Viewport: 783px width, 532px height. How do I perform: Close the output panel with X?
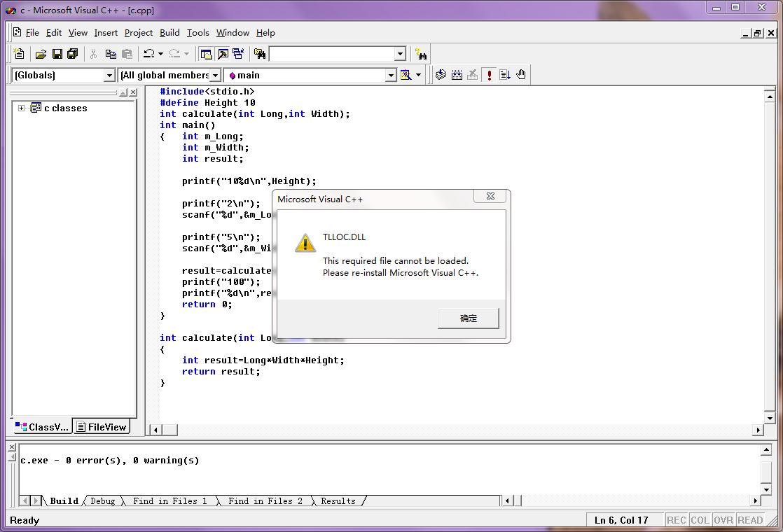click(x=13, y=447)
